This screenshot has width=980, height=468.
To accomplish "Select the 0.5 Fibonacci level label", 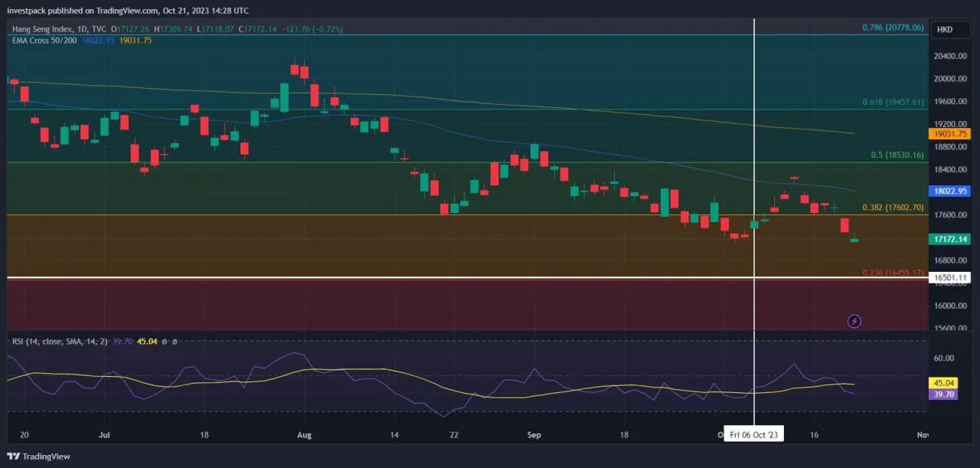I will [x=897, y=155].
